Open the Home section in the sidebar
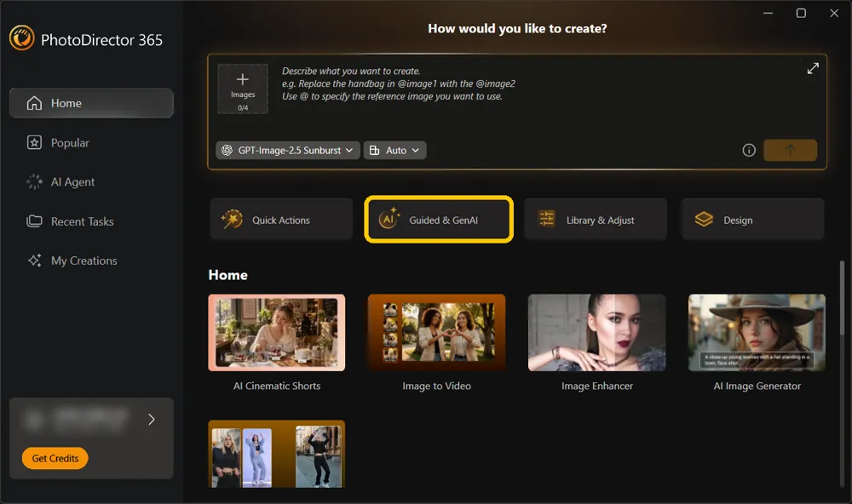The width and height of the screenshot is (852, 504). point(91,103)
